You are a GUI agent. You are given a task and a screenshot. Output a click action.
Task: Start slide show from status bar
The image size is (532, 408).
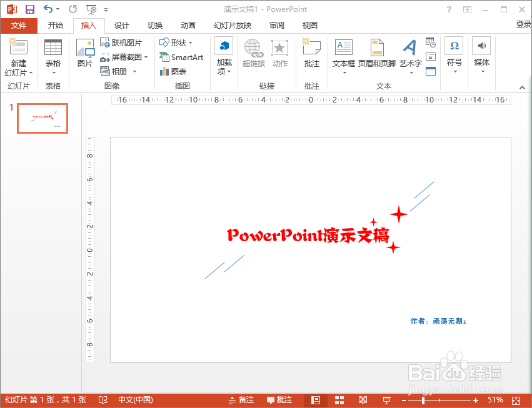point(386,401)
